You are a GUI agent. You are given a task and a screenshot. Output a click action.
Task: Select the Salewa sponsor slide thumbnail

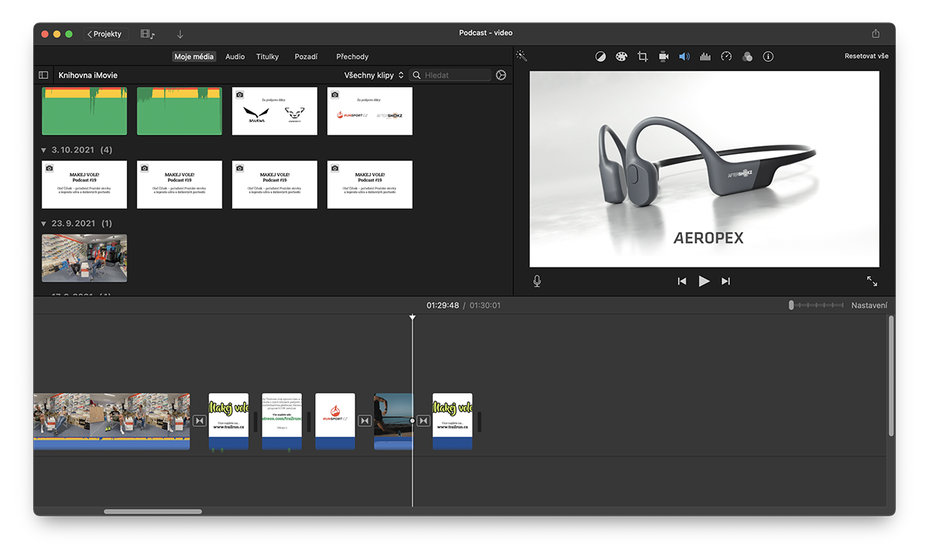pos(275,111)
